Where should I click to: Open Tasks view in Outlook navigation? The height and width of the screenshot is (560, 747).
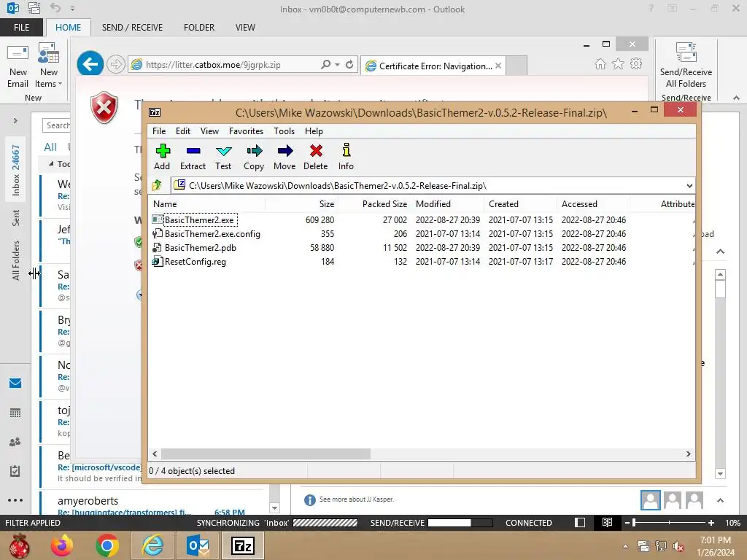pyautogui.click(x=15, y=471)
